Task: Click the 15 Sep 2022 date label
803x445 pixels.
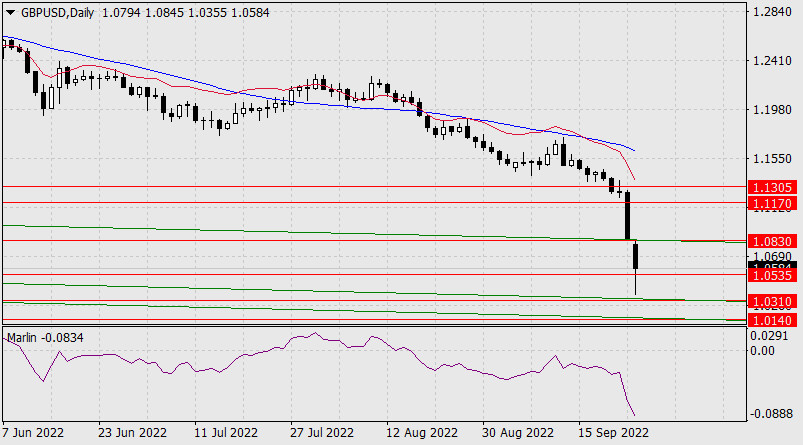Action: click(614, 433)
